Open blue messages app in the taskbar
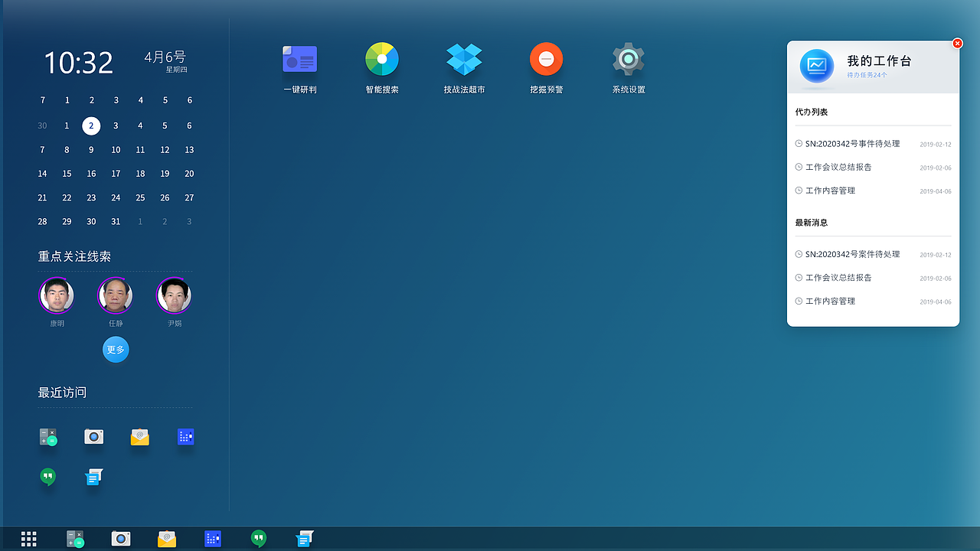 [x=305, y=539]
